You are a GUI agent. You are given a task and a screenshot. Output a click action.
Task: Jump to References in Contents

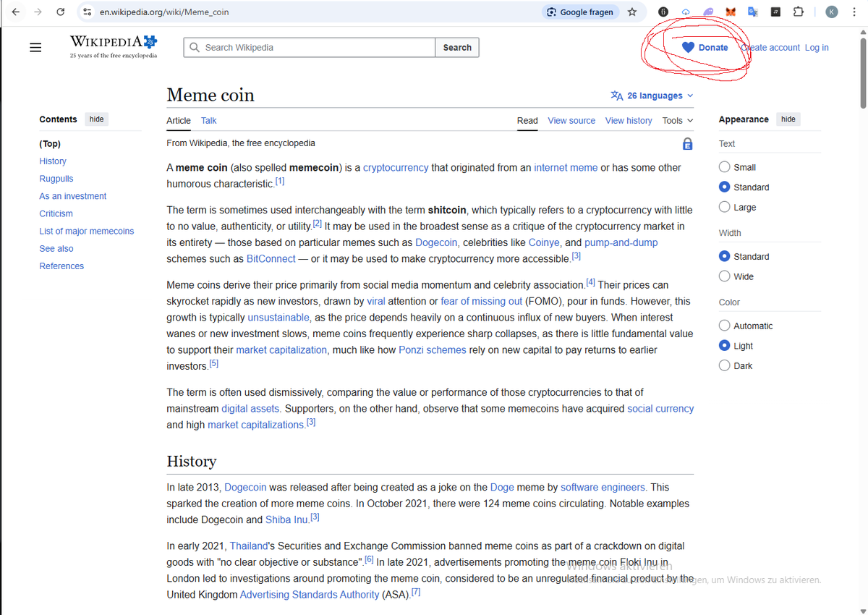pyautogui.click(x=61, y=266)
